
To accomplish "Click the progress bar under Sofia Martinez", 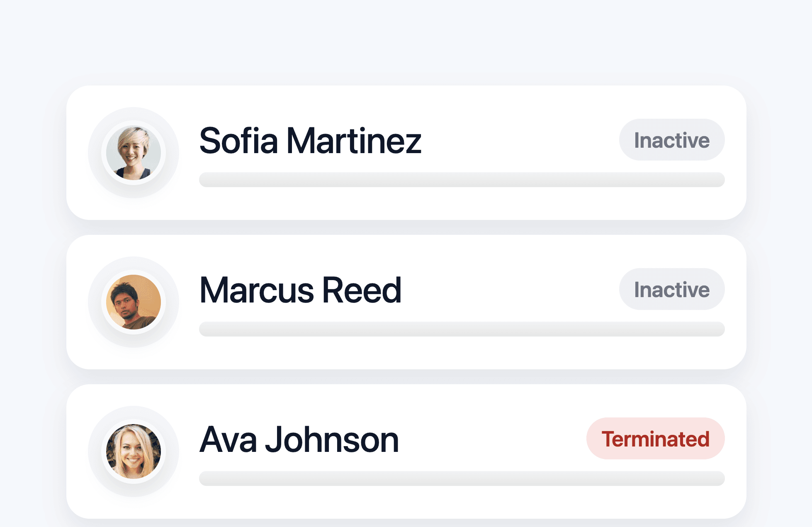I will coord(462,180).
